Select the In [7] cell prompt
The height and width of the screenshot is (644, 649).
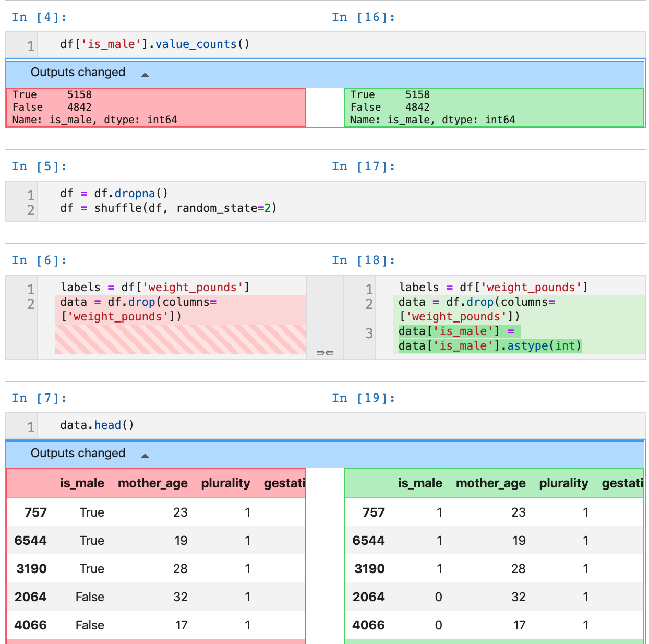tap(39, 398)
